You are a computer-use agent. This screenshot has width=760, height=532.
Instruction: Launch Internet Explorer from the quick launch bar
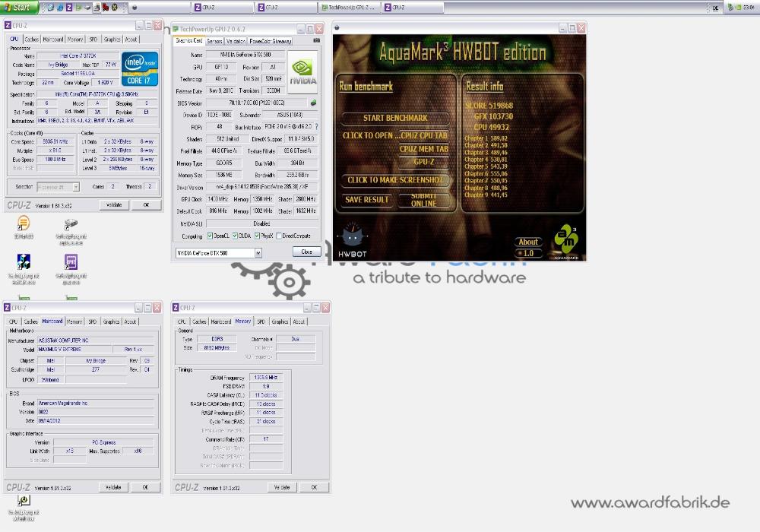pos(60,8)
